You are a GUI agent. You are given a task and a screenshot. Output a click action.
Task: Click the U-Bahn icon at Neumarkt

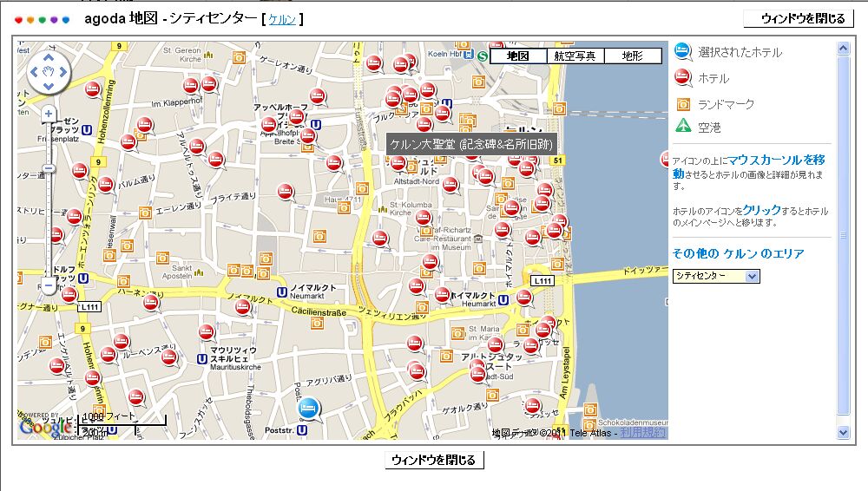[282, 292]
